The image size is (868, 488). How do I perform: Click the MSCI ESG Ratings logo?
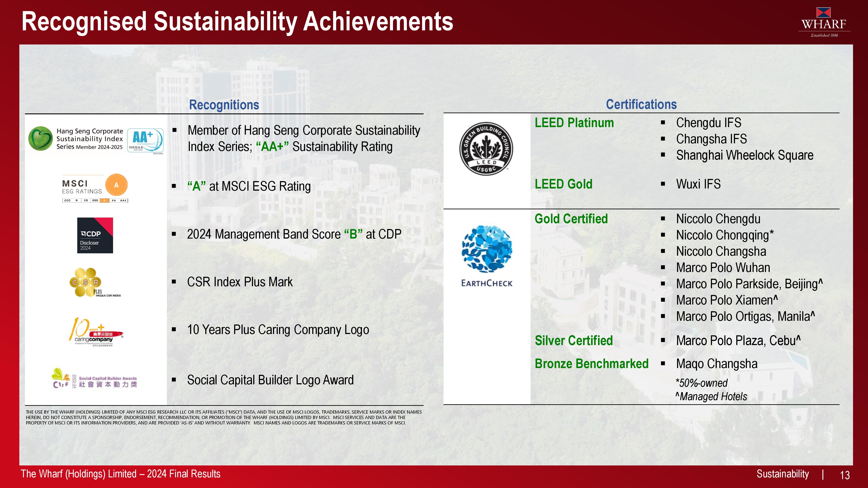tap(95, 188)
